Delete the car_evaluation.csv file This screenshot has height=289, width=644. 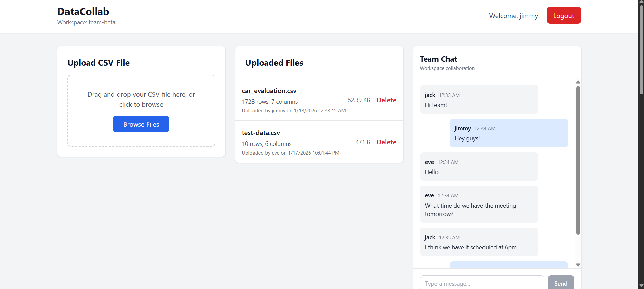coord(386,100)
